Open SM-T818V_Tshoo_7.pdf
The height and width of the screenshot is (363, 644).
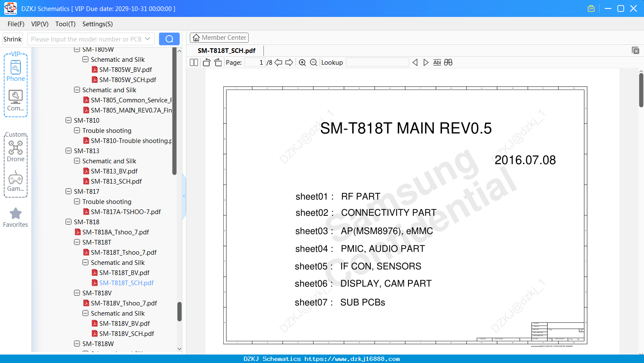[x=124, y=303]
